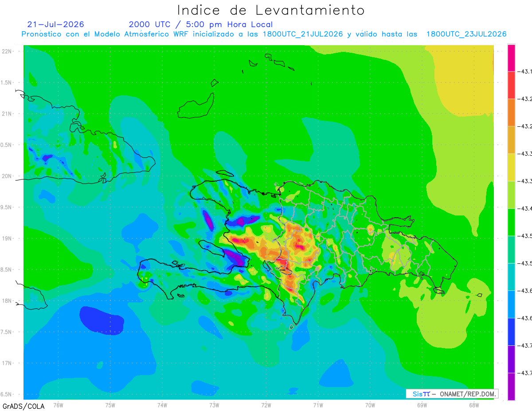This screenshot has width=532, height=411.
Task: Click the '-43.4' legend value
Action: 525,208
